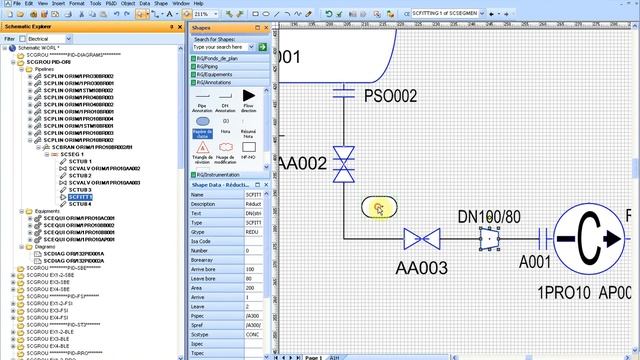Click the Leave bore value 80 field
Viewport: 640px width, 360px height.
254,279
